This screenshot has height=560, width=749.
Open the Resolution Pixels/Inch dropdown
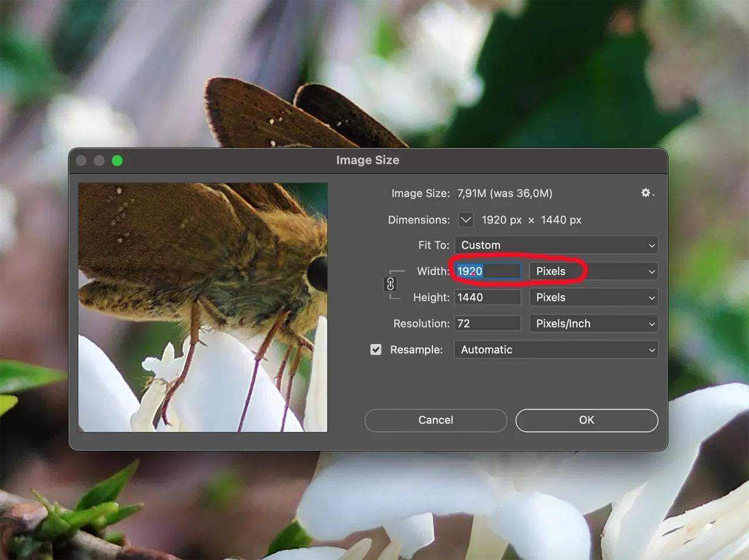(x=593, y=324)
